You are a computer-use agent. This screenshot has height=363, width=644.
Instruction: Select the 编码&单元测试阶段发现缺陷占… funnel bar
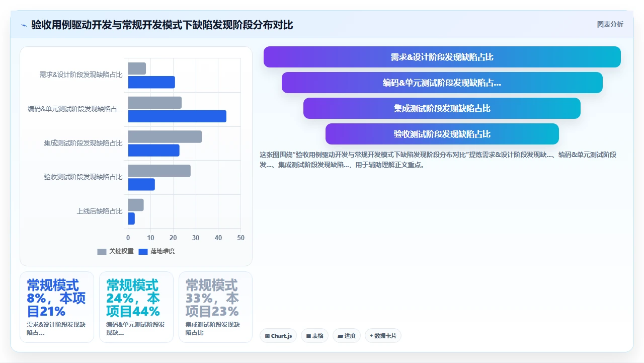(442, 83)
